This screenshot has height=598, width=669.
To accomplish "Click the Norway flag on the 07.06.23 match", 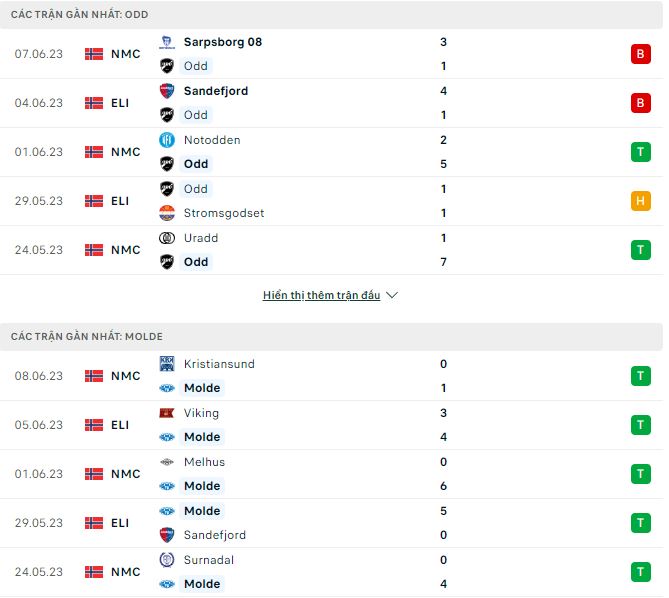I will (x=94, y=54).
